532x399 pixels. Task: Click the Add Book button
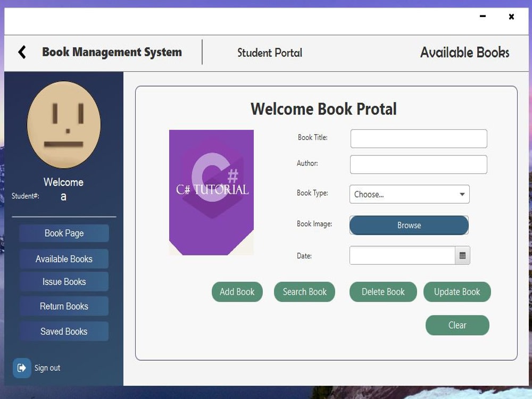click(x=237, y=292)
